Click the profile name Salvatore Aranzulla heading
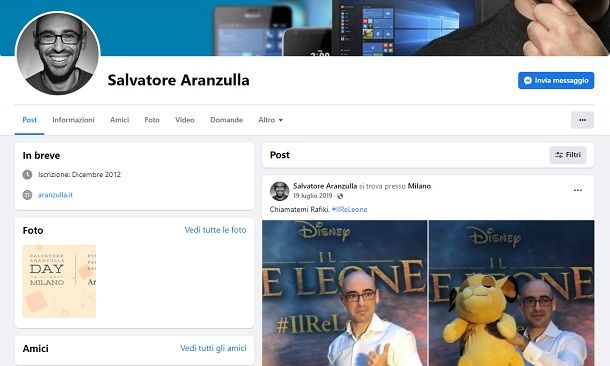The image size is (610, 366). click(179, 80)
